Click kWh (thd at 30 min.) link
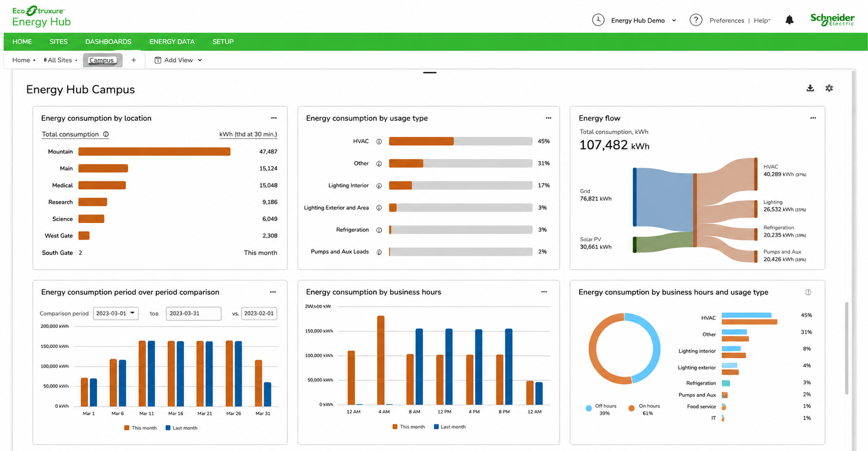 point(248,134)
